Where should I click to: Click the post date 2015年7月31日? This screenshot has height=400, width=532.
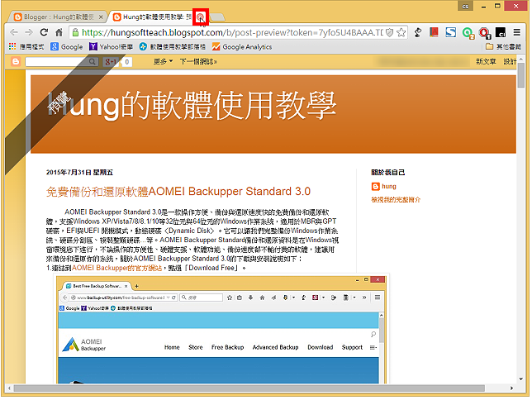coord(79,173)
